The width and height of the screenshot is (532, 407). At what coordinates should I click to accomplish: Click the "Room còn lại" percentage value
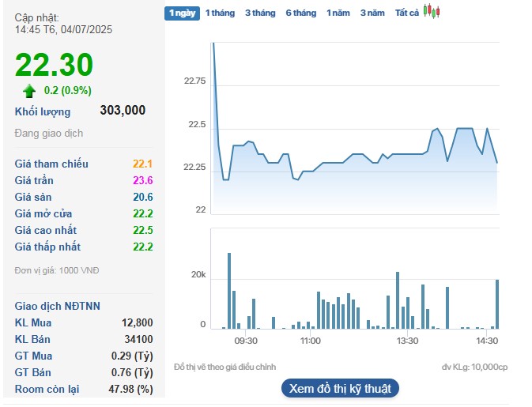pyautogui.click(x=130, y=389)
